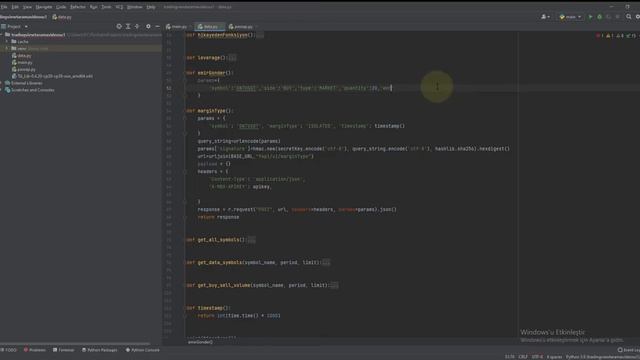Click the locate-file target icon in Project panel
The width and height of the screenshot is (640, 360).
(x=119, y=26)
